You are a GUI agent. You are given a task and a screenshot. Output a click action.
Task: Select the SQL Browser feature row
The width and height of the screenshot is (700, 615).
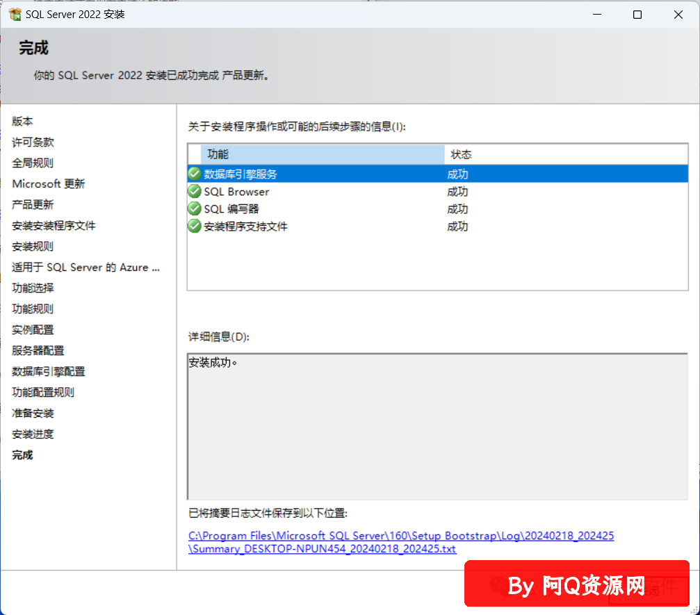pyautogui.click(x=437, y=192)
